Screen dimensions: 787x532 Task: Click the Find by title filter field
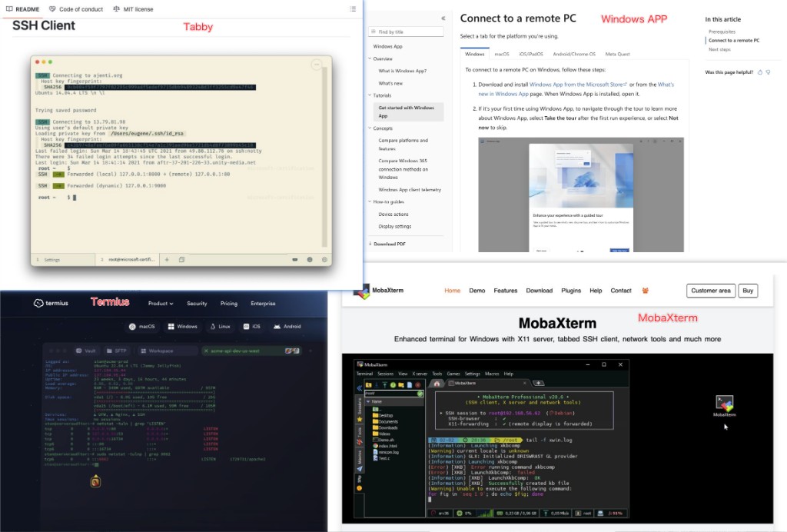tap(406, 32)
